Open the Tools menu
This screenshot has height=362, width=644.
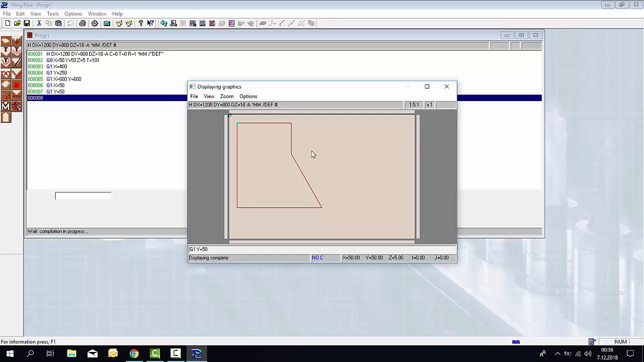[53, 14]
